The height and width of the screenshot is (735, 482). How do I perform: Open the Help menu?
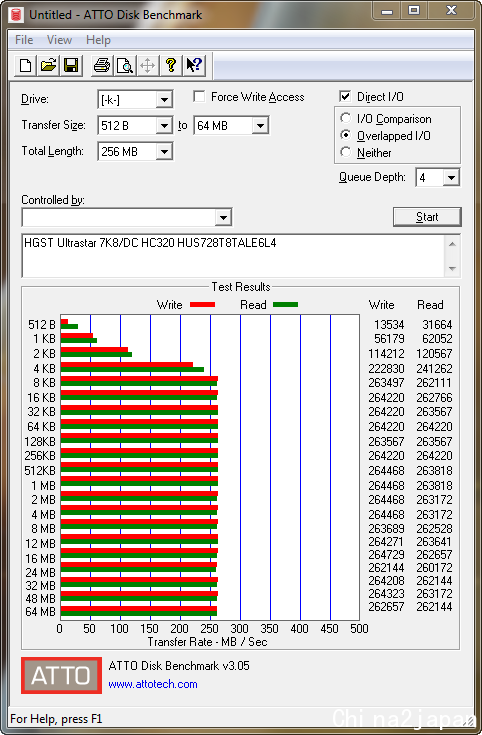(98, 40)
